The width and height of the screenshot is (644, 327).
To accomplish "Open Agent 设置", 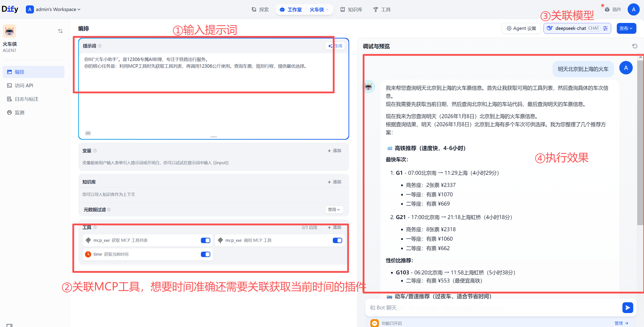I will [521, 28].
